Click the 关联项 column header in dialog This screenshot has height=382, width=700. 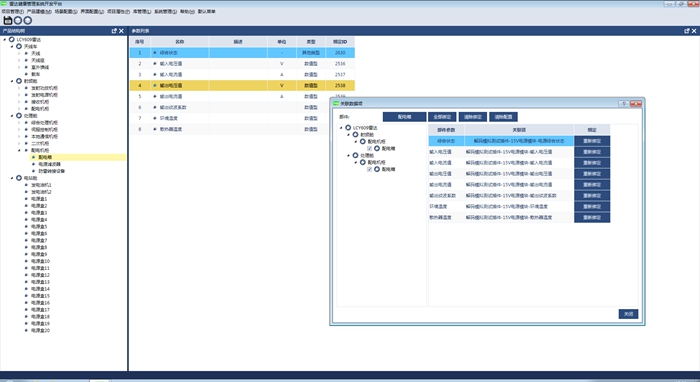click(x=519, y=130)
